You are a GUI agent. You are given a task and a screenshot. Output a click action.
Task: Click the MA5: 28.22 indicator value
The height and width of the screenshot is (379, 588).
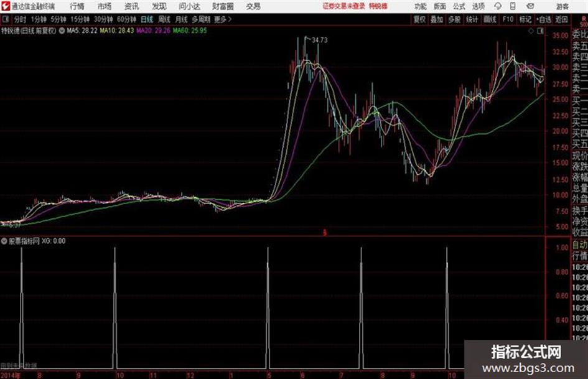82,30
